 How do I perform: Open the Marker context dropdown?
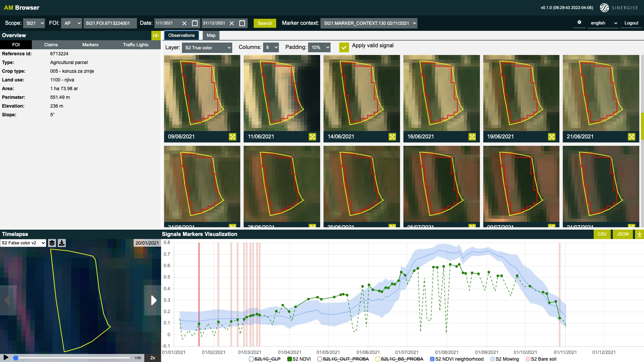[369, 23]
